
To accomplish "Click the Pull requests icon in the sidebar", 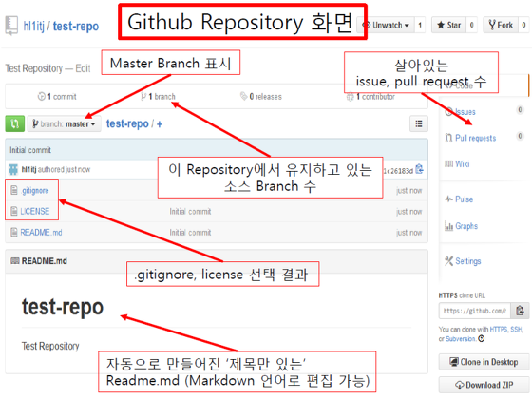I will point(448,138).
